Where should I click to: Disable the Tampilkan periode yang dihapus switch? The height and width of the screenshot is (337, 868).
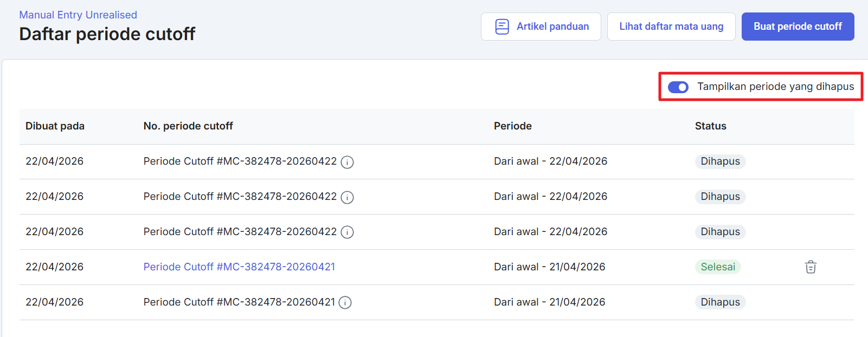tap(678, 87)
